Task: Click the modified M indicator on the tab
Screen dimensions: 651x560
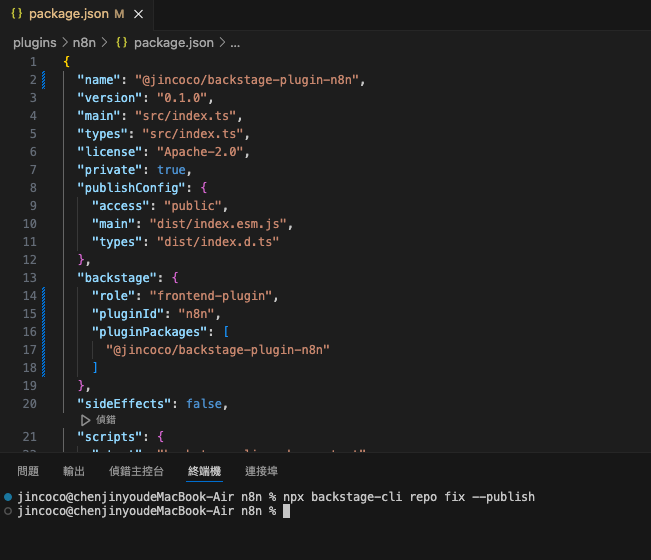Action: click(x=120, y=15)
